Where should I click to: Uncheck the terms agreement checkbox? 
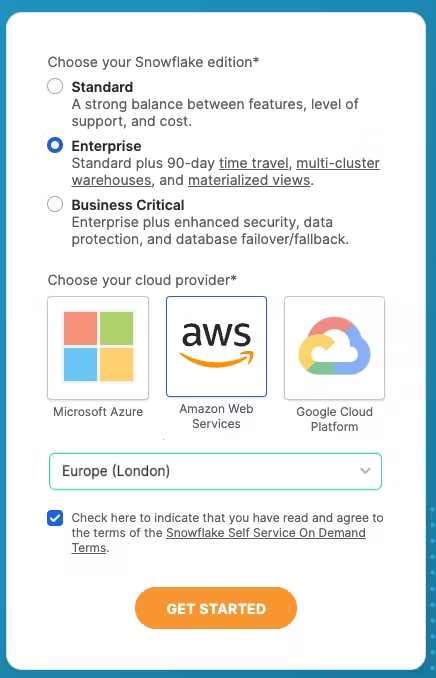click(55, 518)
